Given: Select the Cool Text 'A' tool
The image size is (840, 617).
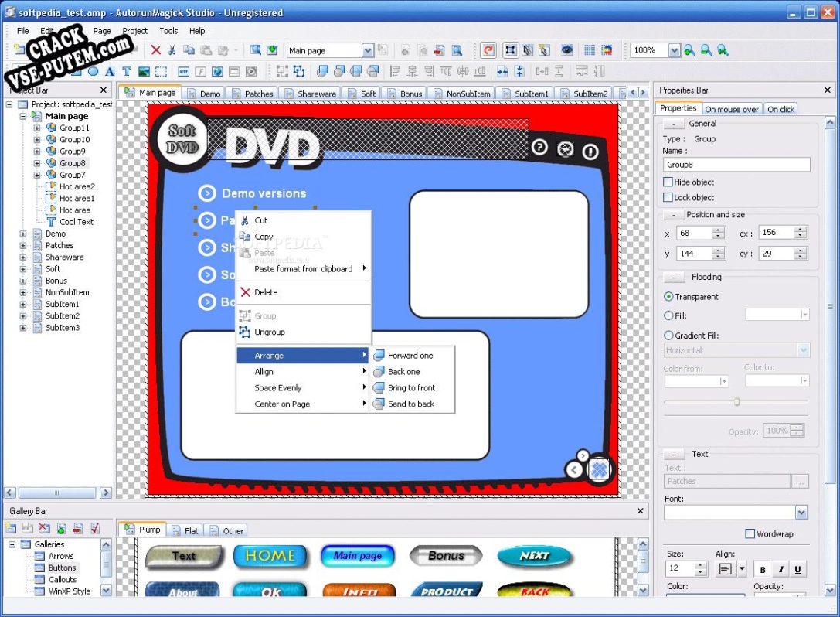Looking at the screenshot, I should coord(110,72).
